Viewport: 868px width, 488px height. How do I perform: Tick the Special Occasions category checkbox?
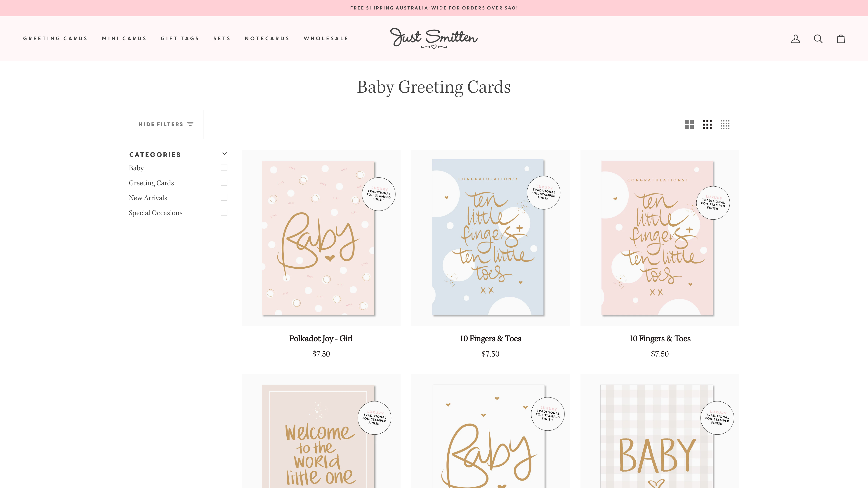point(224,212)
